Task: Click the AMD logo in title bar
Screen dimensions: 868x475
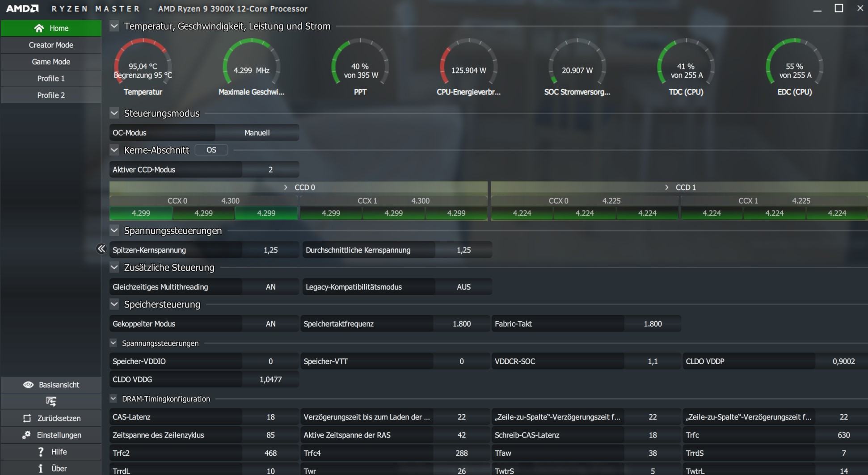Action: [22, 8]
